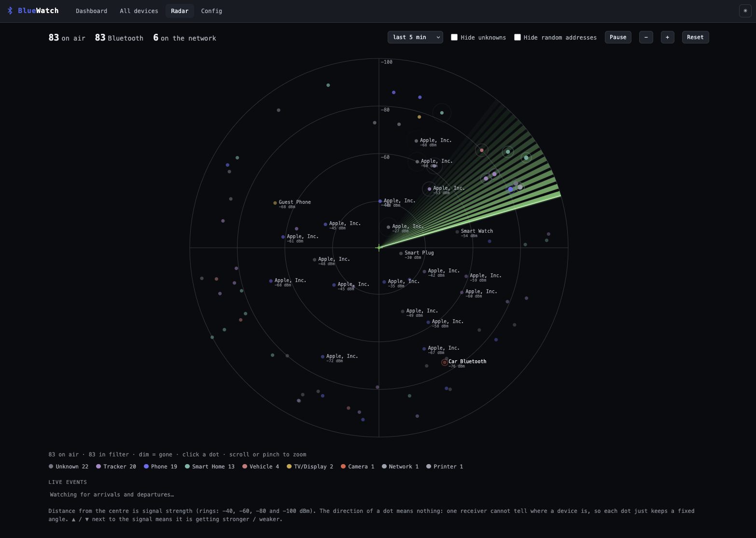
Task: Click the Printer 1 legend entry
Action: [x=445, y=467]
